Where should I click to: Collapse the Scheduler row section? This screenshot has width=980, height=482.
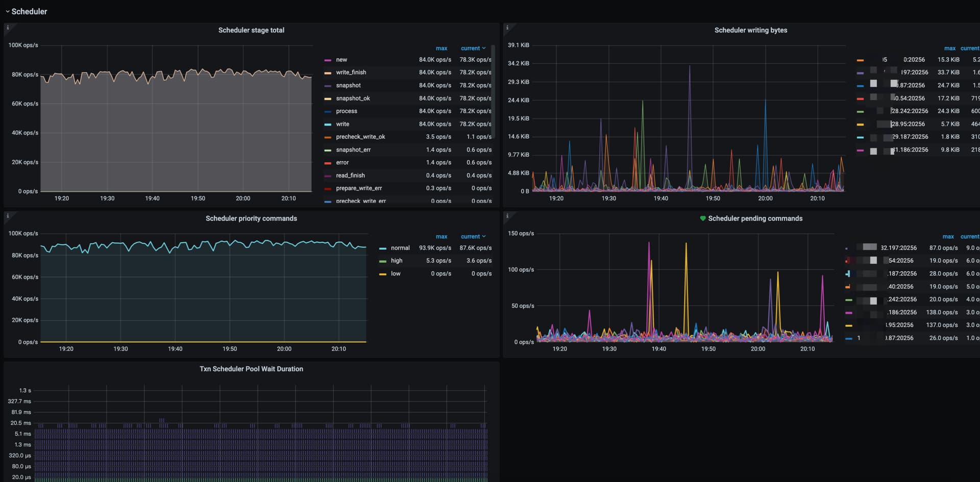[x=27, y=11]
